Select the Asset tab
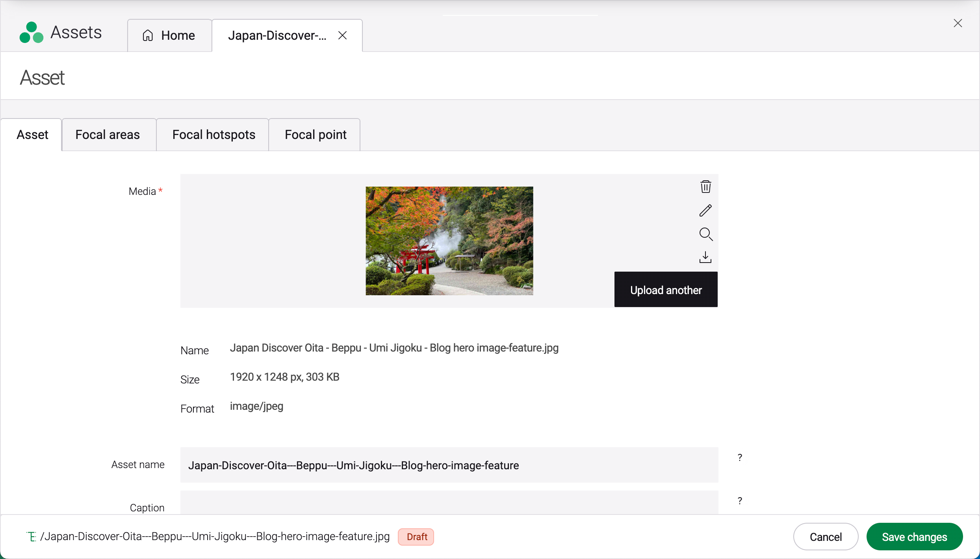 pos(32,135)
